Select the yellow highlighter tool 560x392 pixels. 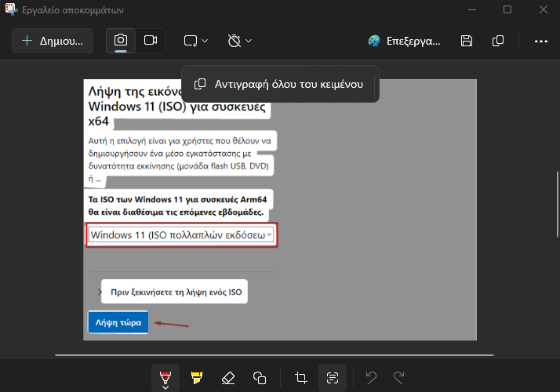click(196, 377)
